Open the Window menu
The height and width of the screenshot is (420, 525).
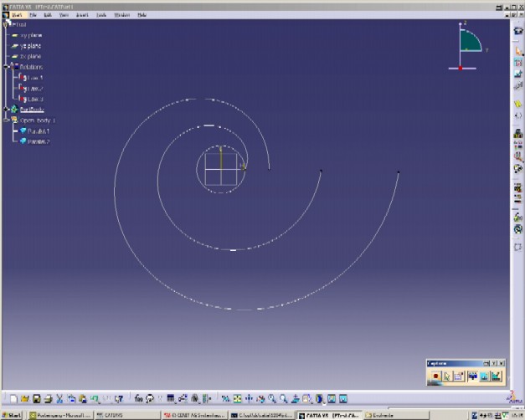pyautogui.click(x=122, y=15)
